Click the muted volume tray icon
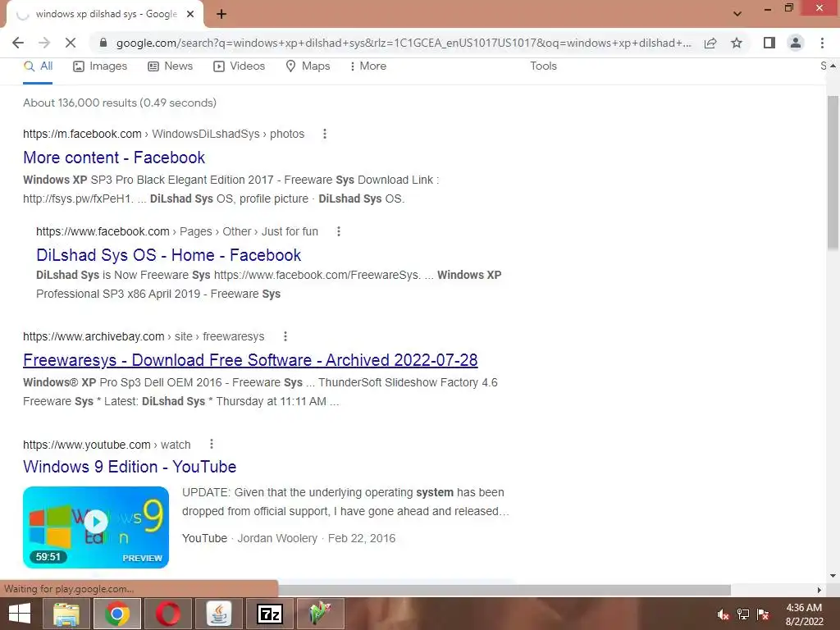840x630 pixels. (x=723, y=614)
